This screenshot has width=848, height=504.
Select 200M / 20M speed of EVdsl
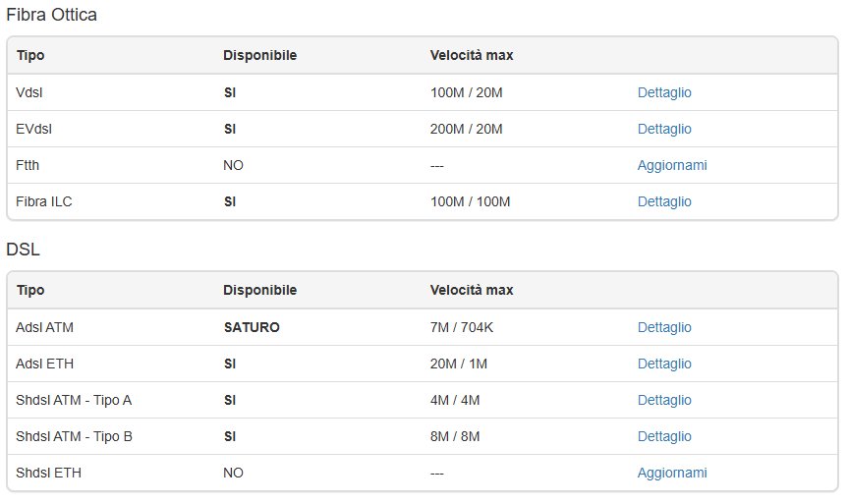coord(466,129)
